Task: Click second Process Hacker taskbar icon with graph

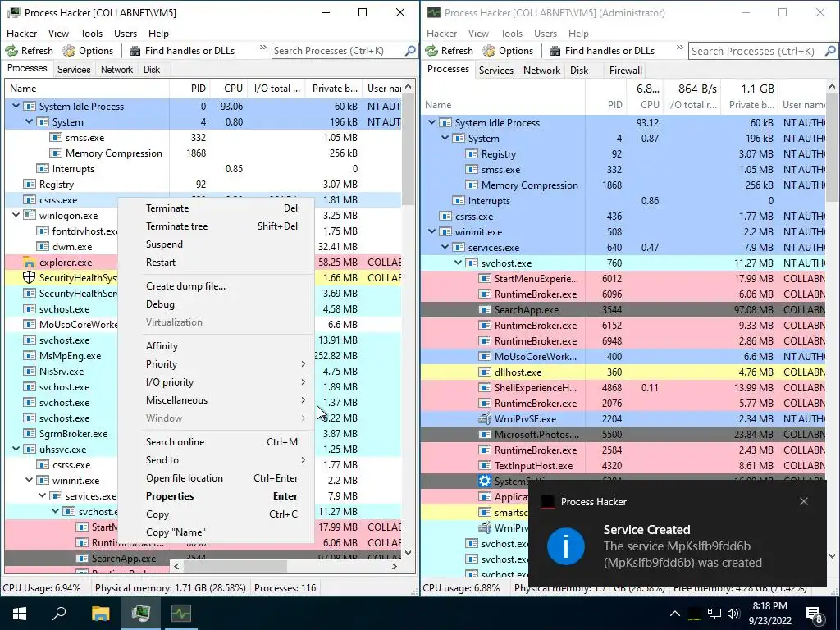Action: (x=181, y=614)
